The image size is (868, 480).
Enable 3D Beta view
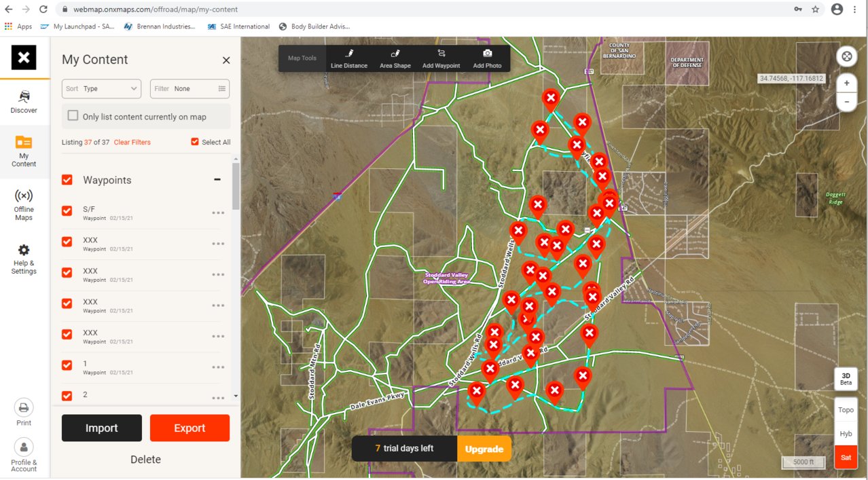846,379
